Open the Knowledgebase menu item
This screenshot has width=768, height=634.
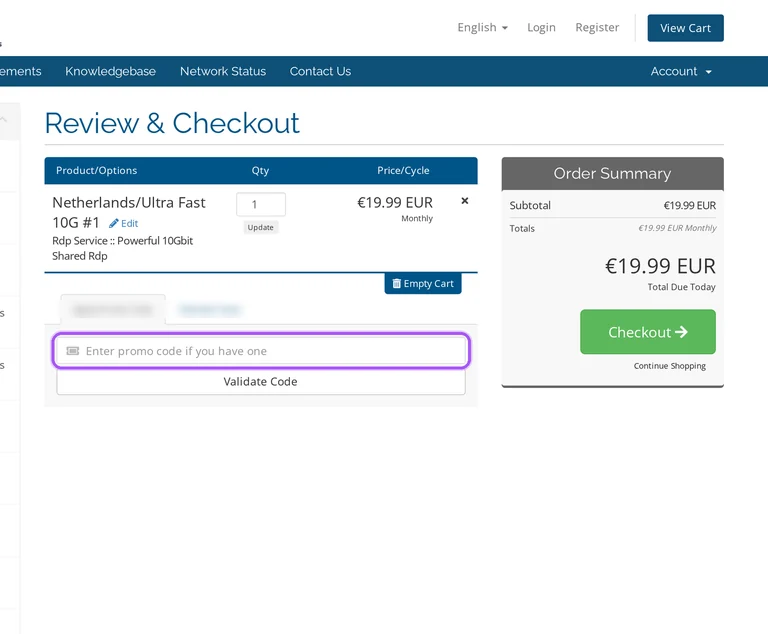tap(110, 72)
